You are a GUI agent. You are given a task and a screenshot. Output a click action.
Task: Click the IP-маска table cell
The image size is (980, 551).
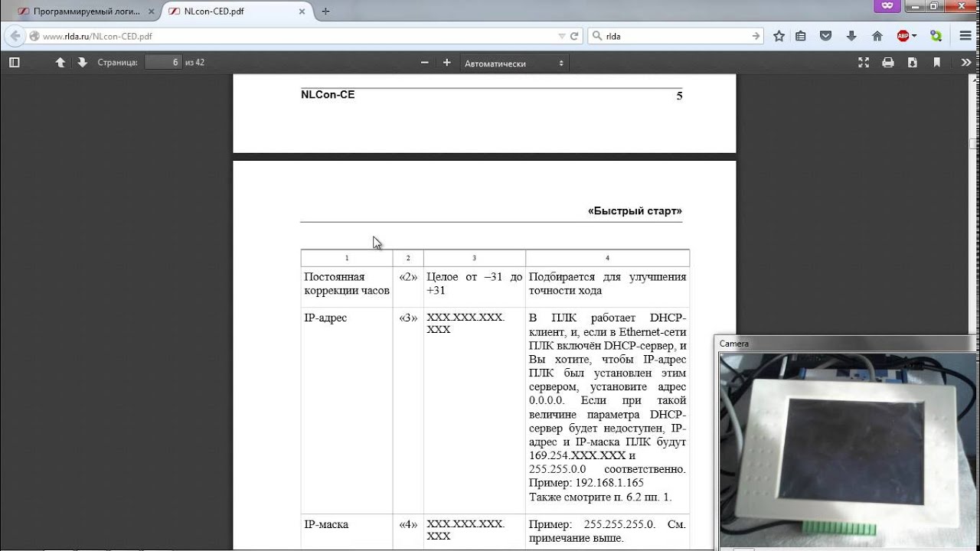(347, 532)
